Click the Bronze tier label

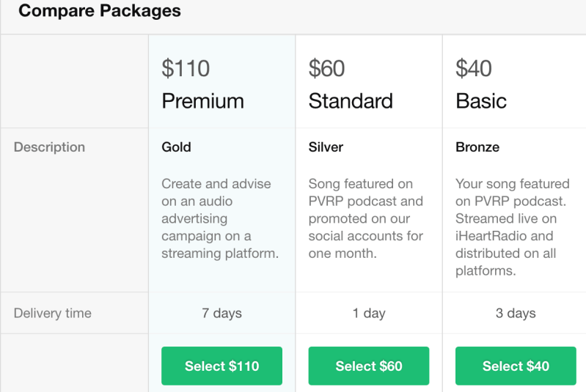(x=477, y=147)
